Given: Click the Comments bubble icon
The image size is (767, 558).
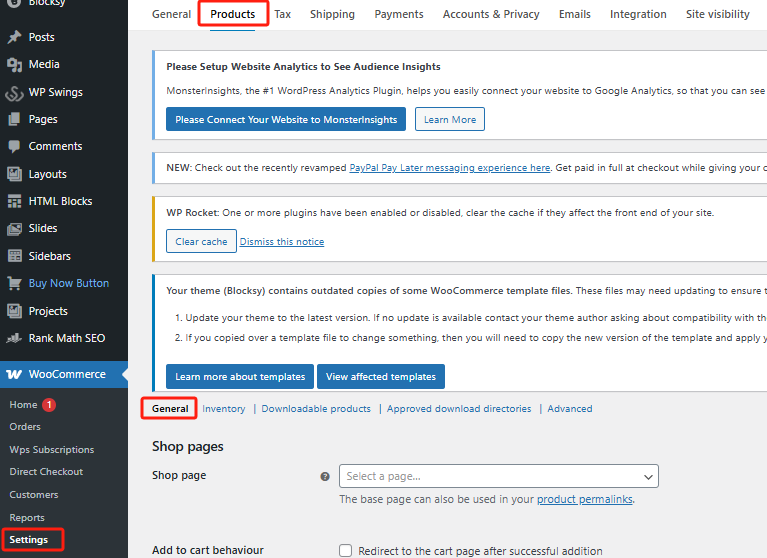Looking at the screenshot, I should point(14,146).
